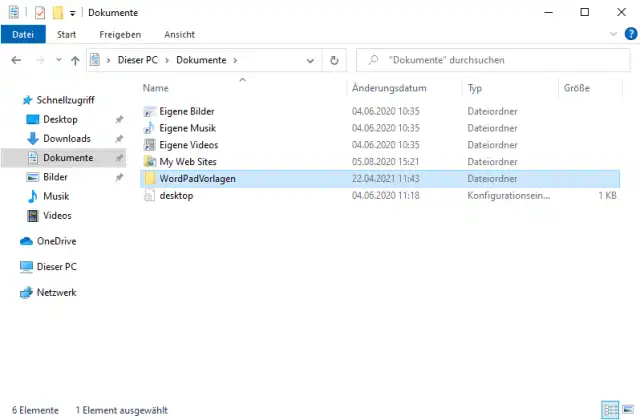Expand the chevron after Dieser PC in path

coord(167,60)
